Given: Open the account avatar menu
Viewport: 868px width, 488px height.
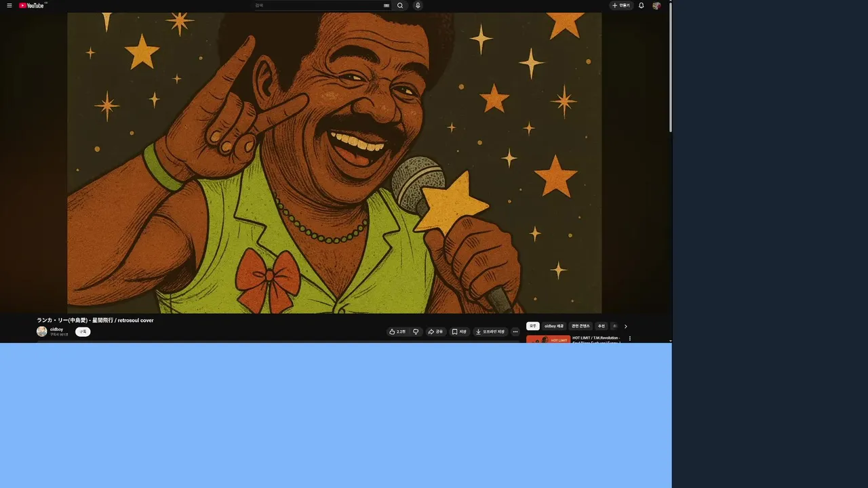Looking at the screenshot, I should (656, 5).
